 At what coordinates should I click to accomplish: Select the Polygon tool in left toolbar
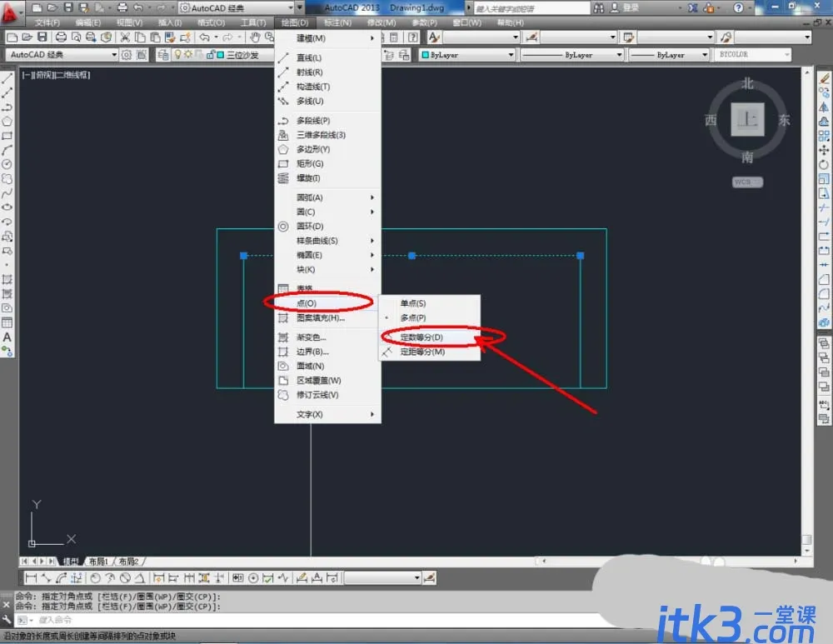[7, 122]
